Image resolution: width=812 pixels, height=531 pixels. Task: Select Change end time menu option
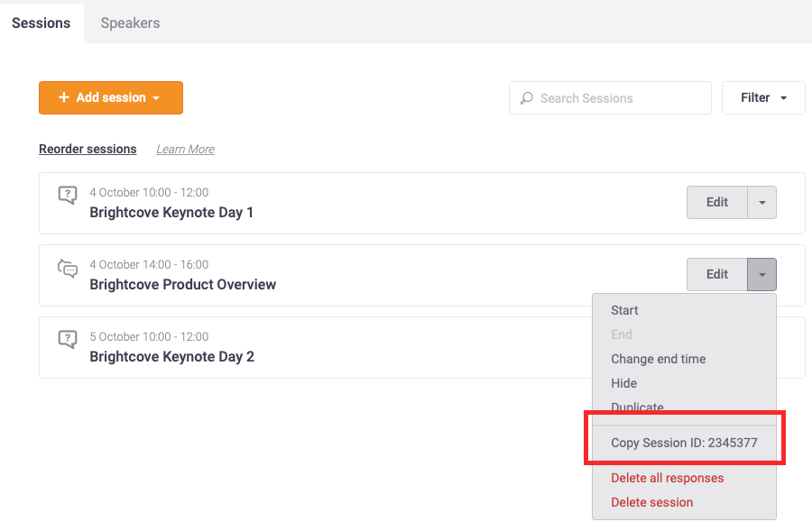point(659,359)
